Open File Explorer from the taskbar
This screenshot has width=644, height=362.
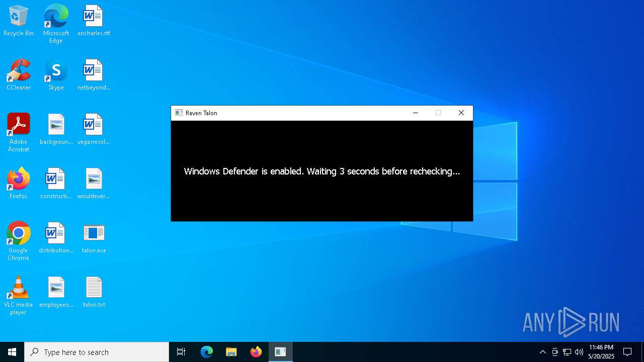click(x=231, y=352)
